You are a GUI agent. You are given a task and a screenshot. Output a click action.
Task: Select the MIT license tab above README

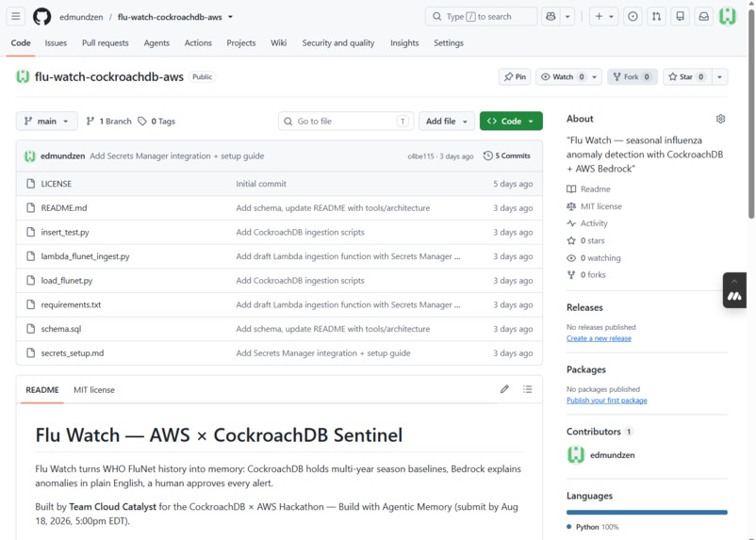[94, 389]
